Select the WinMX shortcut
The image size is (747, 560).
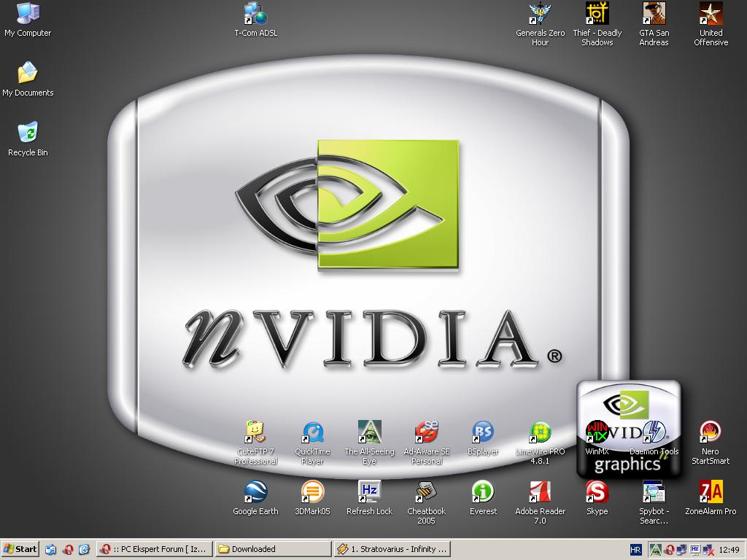[597, 437]
